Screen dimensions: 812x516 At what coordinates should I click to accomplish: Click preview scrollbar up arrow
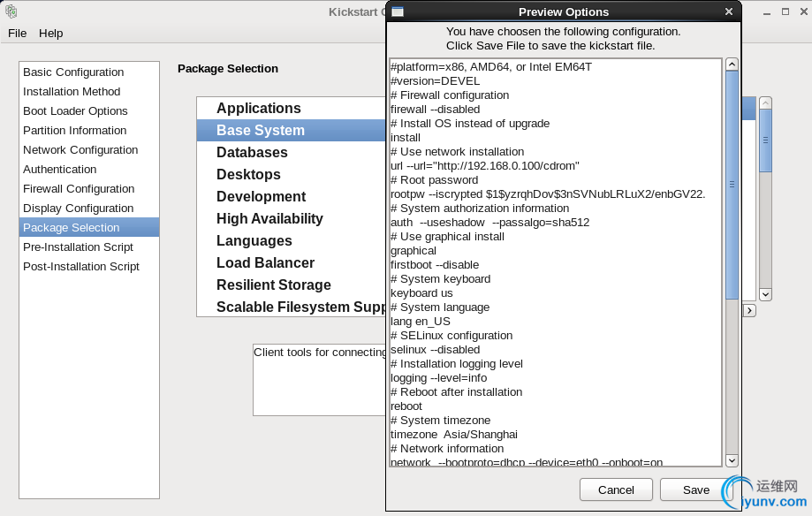coord(732,64)
